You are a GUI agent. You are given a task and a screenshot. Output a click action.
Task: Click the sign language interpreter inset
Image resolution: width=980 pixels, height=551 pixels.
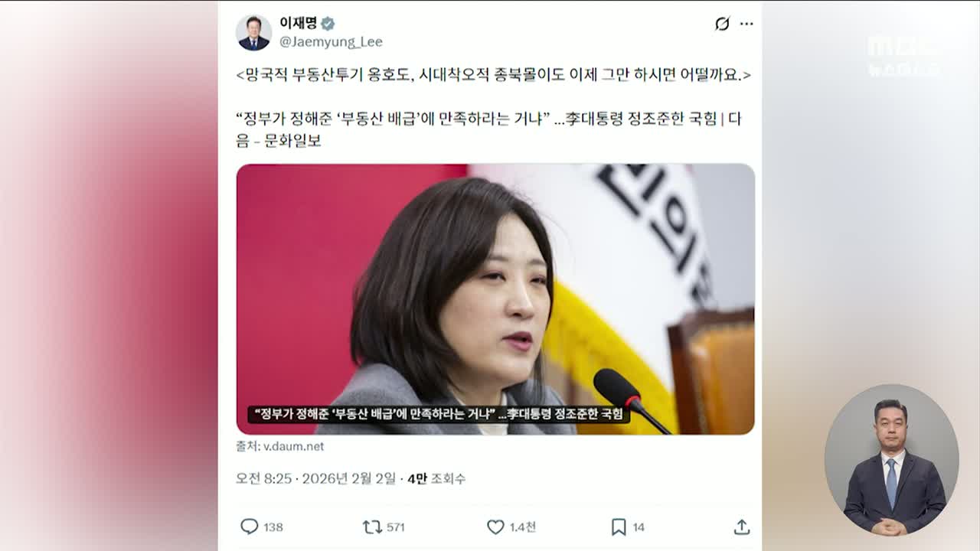pyautogui.click(x=891, y=460)
